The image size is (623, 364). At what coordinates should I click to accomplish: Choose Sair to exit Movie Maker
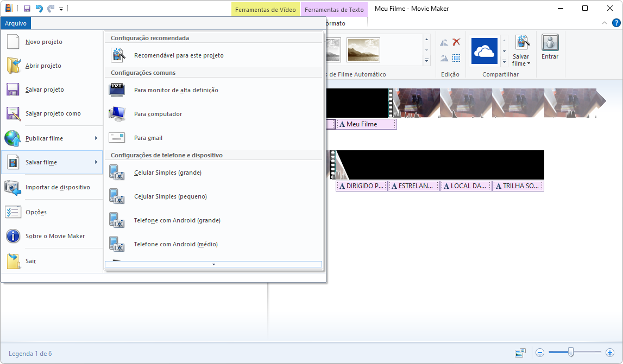pyautogui.click(x=52, y=261)
